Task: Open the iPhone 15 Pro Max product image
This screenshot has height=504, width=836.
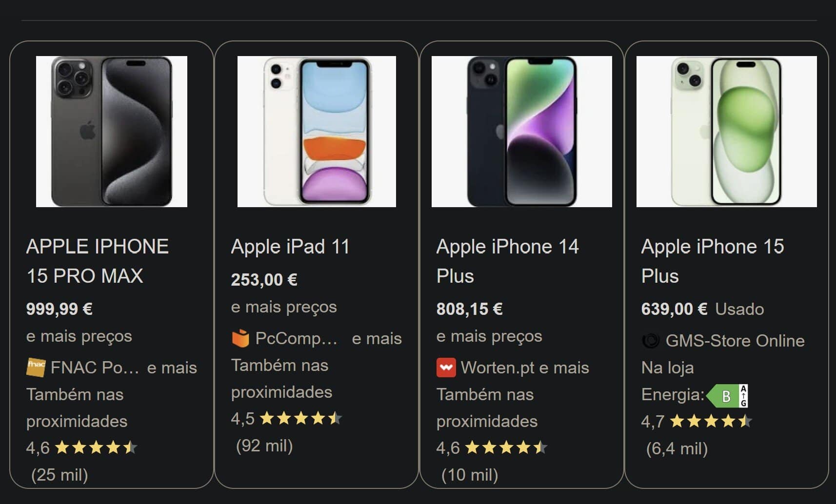Action: point(112,132)
